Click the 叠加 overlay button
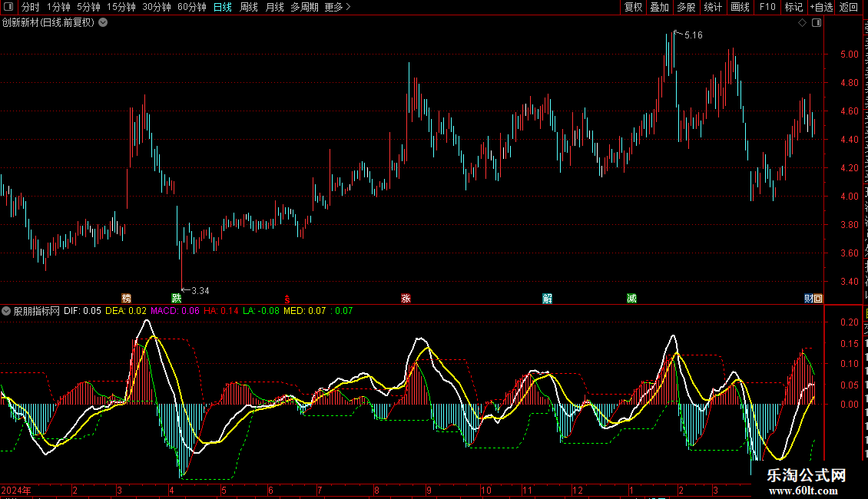The height and width of the screenshot is (499, 868). (x=659, y=7)
